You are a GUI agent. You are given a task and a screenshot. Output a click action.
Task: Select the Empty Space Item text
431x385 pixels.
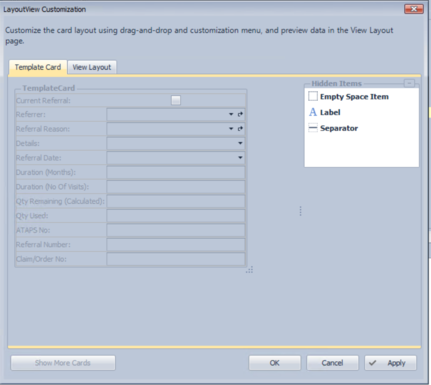coord(354,97)
